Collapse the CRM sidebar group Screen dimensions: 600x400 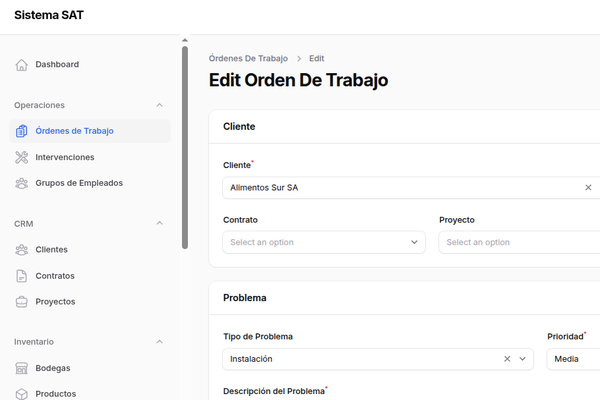(x=159, y=224)
